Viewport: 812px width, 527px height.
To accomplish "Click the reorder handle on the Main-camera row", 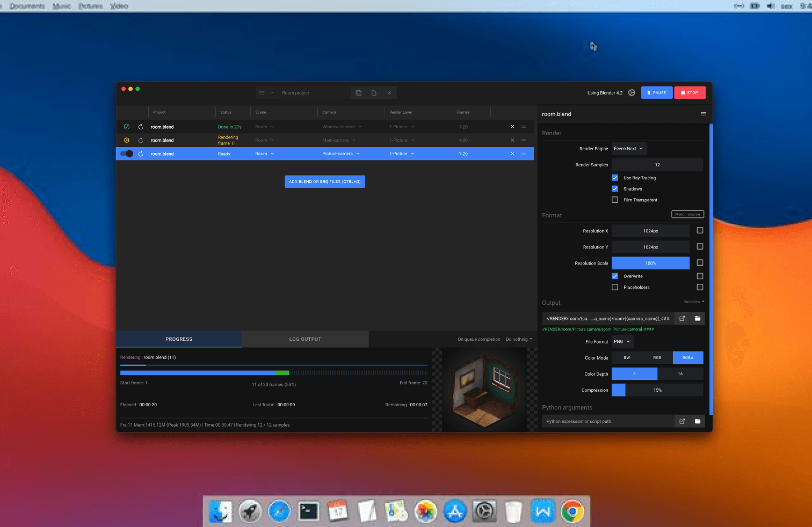I will tap(524, 140).
